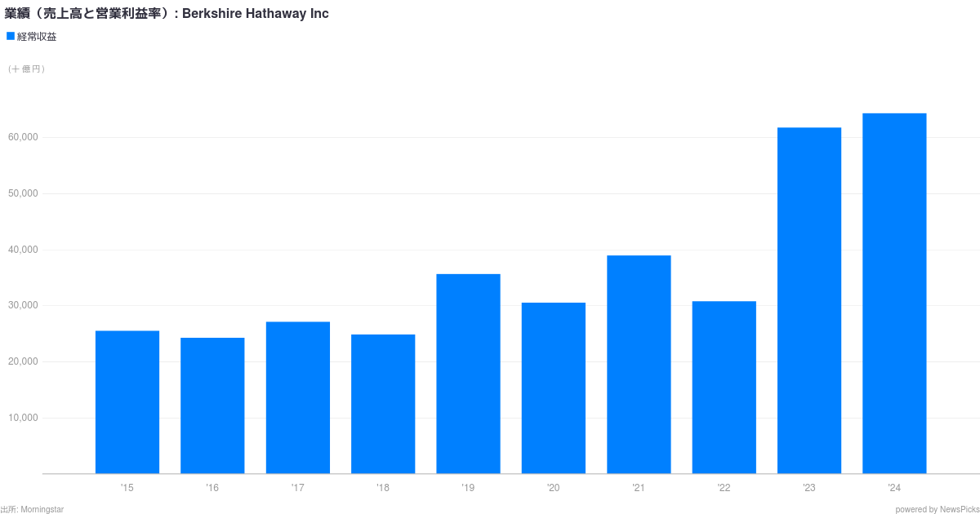980x514 pixels.
Task: Click the 60,000 y-axis label
Action: click(23, 137)
